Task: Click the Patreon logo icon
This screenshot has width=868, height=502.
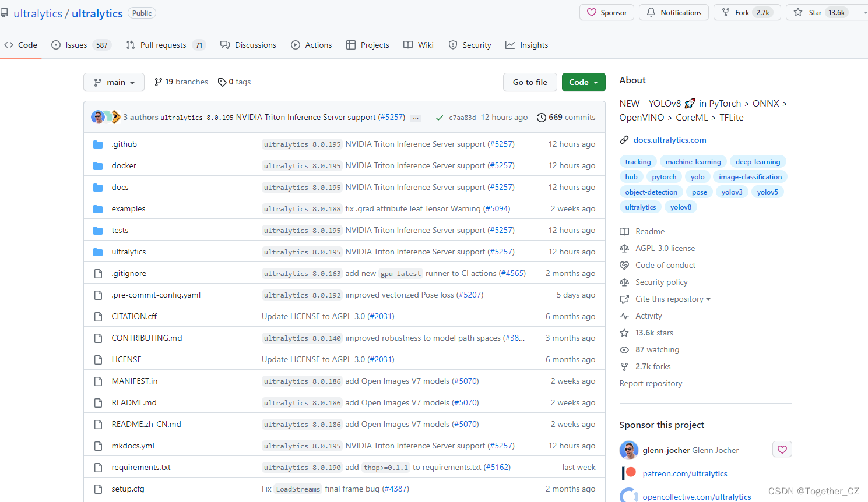Action: [628, 473]
